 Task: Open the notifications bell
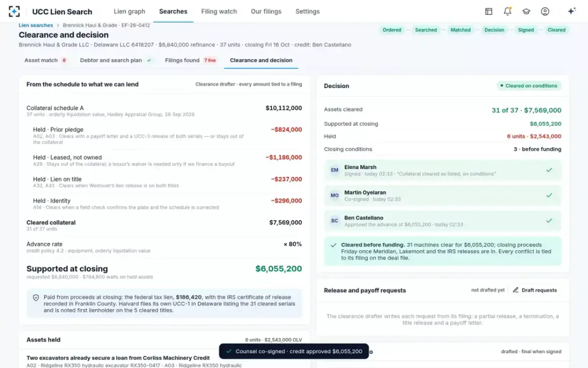pyautogui.click(x=507, y=11)
